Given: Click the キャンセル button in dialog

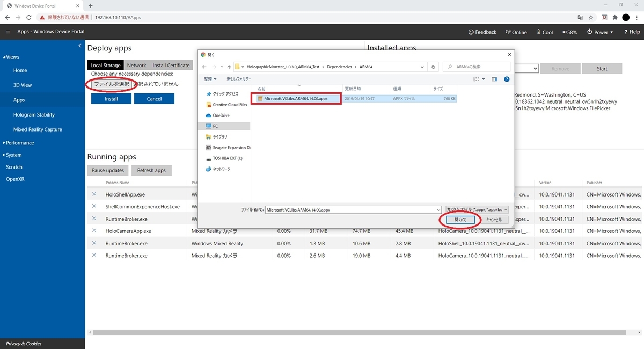Looking at the screenshot, I should [493, 220].
